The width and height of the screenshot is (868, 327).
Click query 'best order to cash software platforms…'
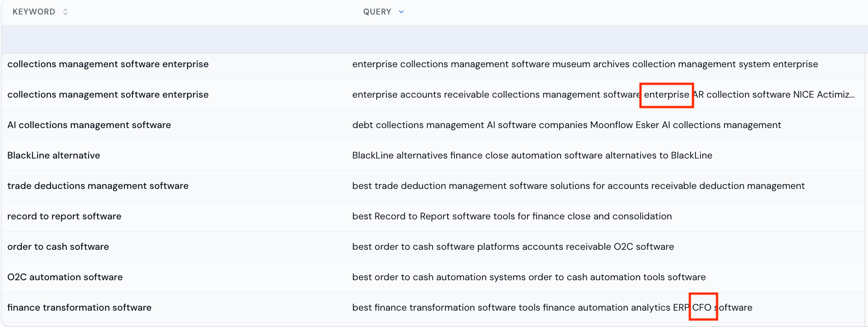[x=513, y=247]
